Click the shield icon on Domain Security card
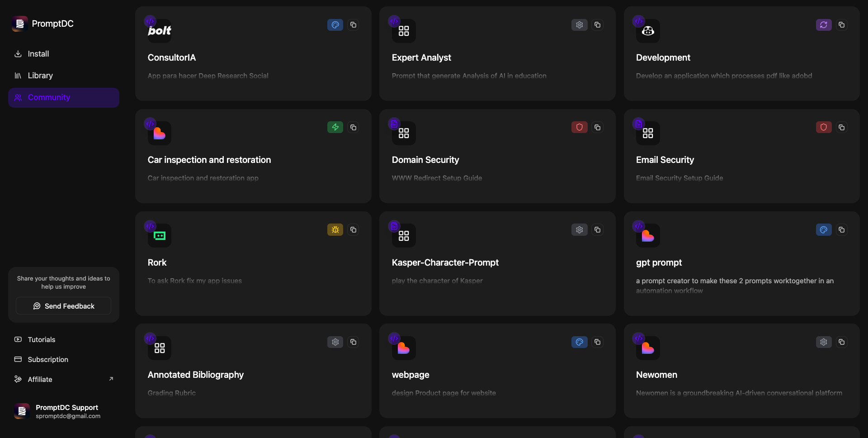The width and height of the screenshot is (868, 438). [579, 128]
